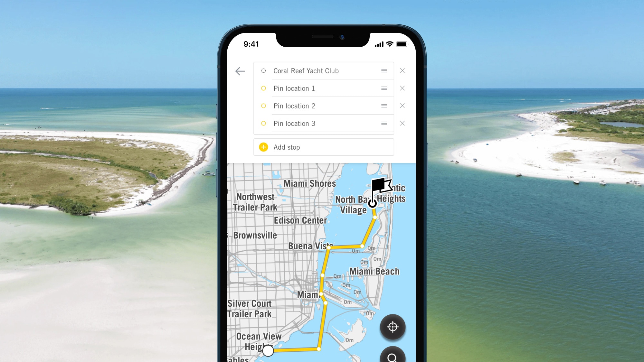Screen dimensions: 644x362
Task: Tap the drag handle icon for Pin location 2
Action: coord(384,106)
